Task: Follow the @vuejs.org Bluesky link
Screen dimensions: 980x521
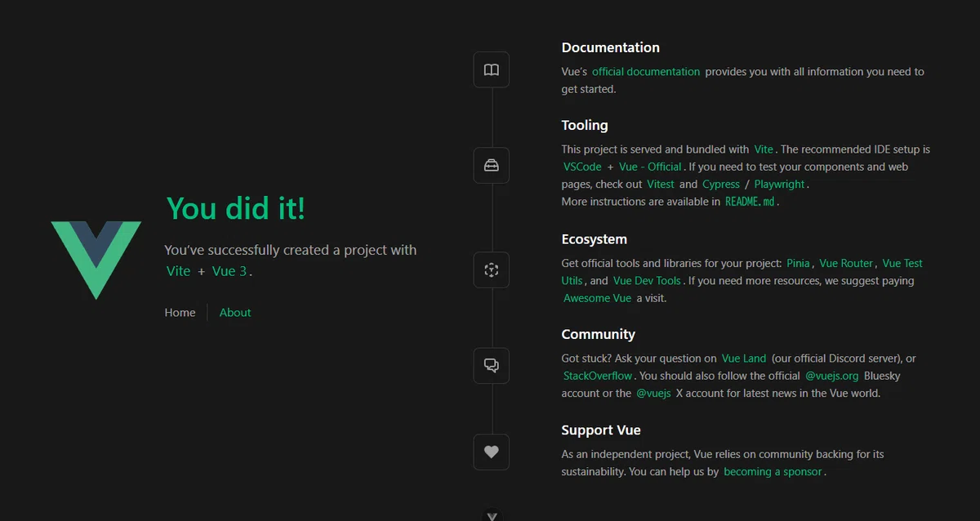Action: click(x=832, y=376)
